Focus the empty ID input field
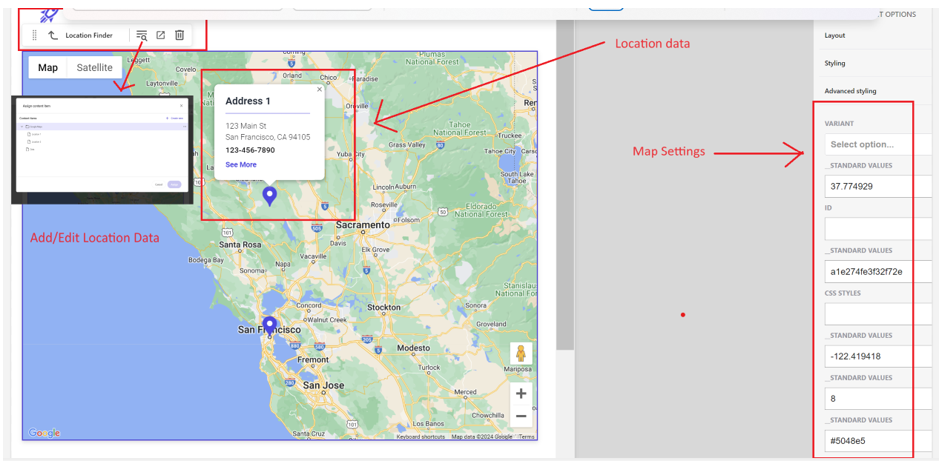The width and height of the screenshot is (941, 467). click(879, 229)
